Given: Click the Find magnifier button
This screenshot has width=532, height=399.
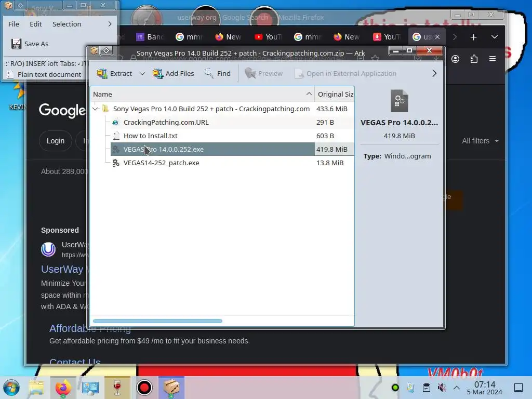Looking at the screenshot, I should click(218, 73).
